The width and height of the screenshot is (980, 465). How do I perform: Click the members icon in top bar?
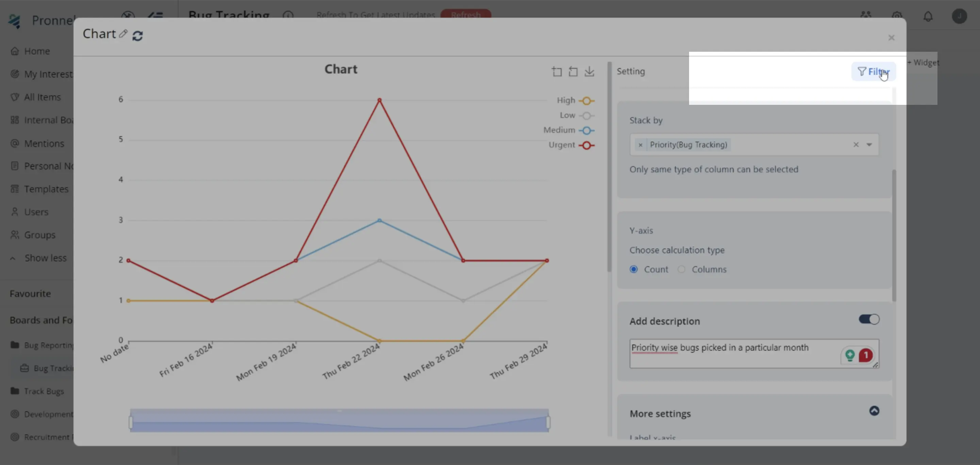coord(866,15)
